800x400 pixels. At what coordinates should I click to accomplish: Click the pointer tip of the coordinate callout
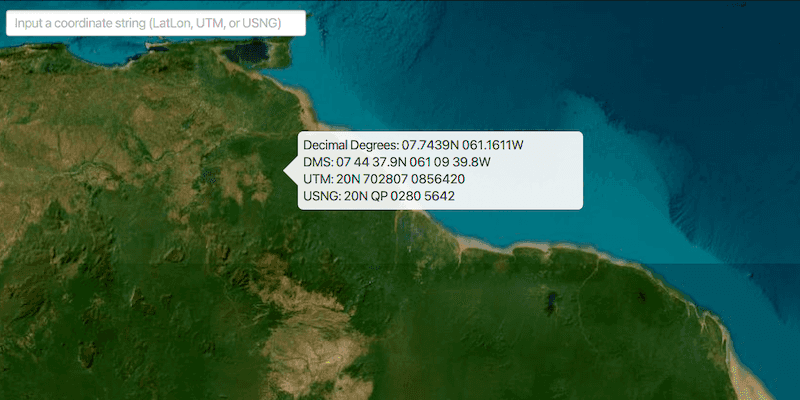288,171
